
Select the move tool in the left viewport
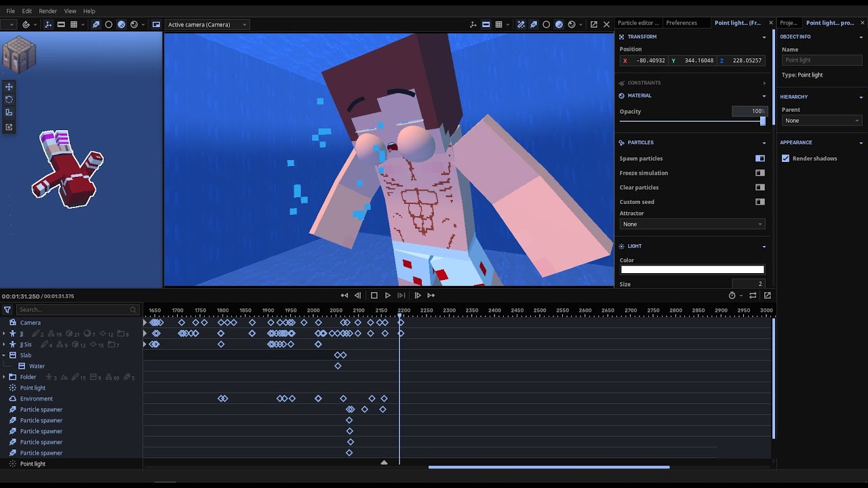tap(9, 87)
